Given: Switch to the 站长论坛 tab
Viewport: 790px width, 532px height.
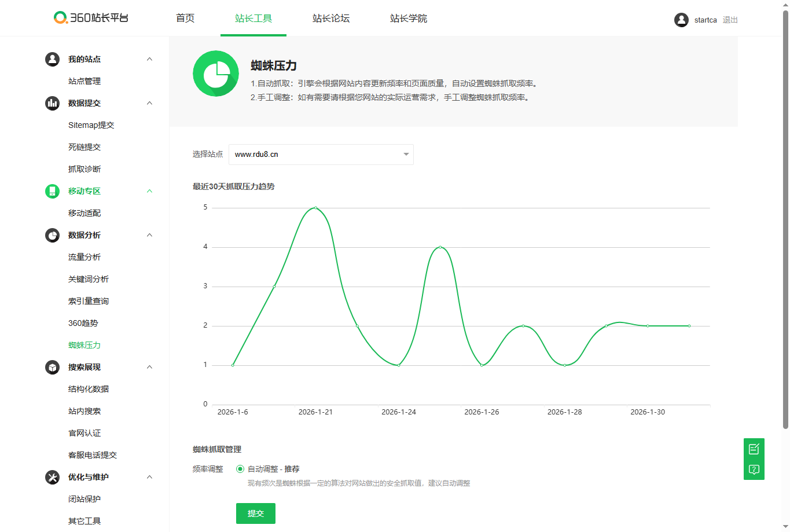Looking at the screenshot, I should [331, 19].
